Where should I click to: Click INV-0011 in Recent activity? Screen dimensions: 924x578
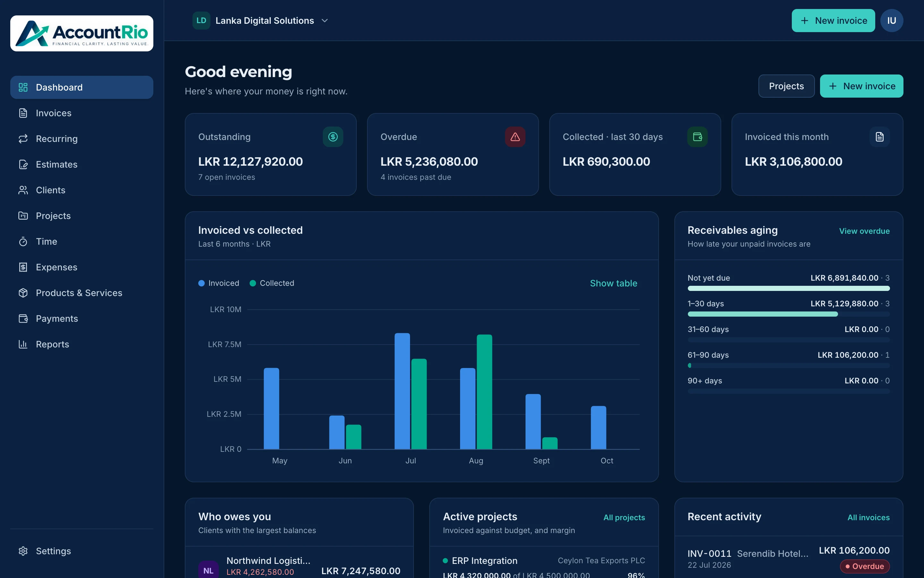point(709,553)
